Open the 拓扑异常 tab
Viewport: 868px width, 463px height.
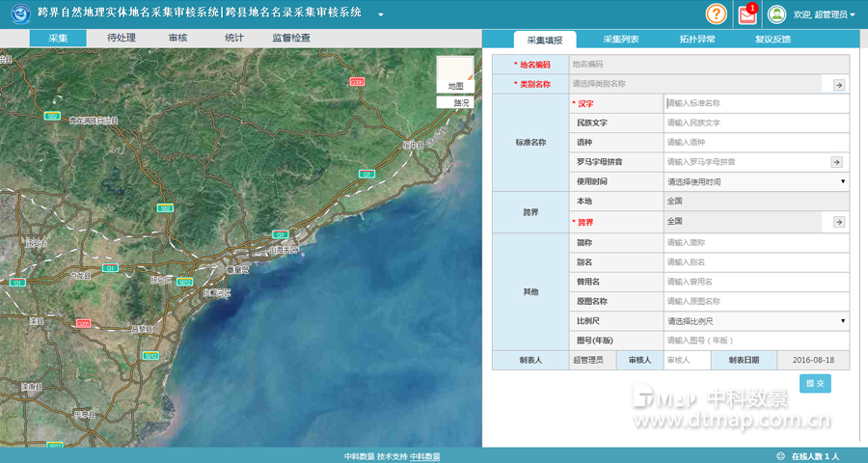coord(696,40)
